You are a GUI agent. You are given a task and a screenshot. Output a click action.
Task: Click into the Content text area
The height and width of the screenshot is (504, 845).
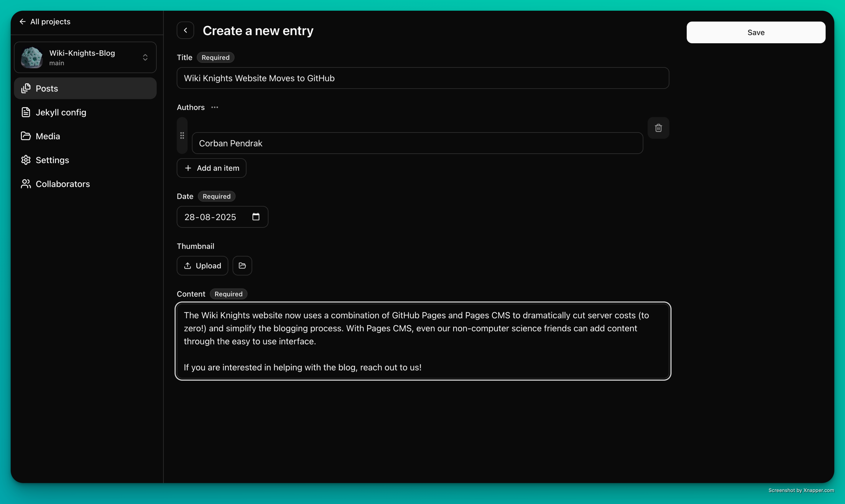[422, 341]
